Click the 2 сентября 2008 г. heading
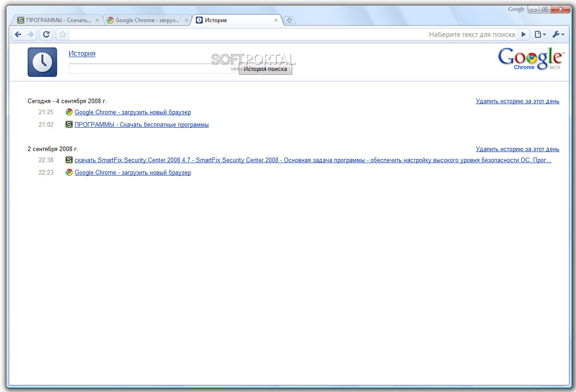The height and width of the screenshot is (392, 576). (53, 149)
